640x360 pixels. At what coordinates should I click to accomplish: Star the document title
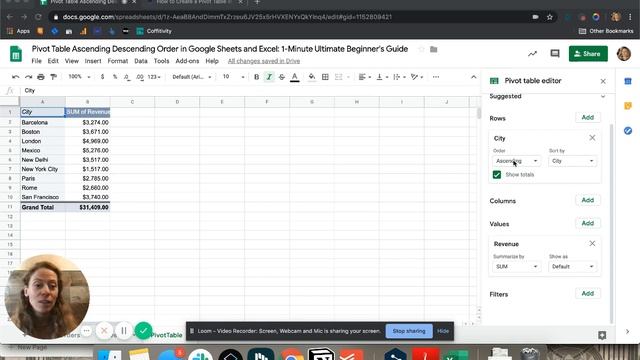pyautogui.click(x=421, y=49)
